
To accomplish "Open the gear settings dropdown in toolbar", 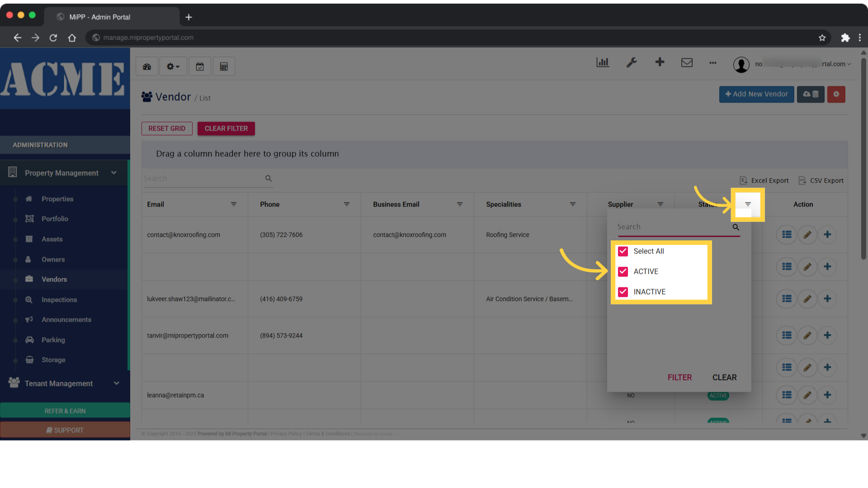I will [173, 66].
